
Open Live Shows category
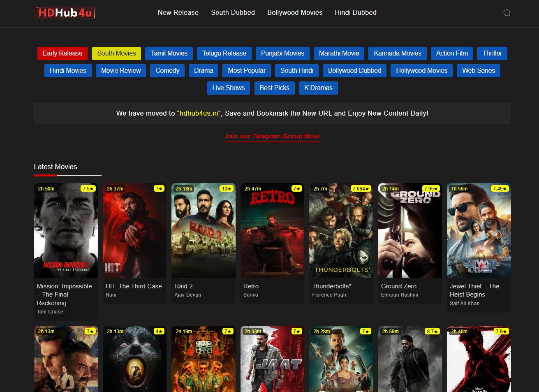[229, 88]
